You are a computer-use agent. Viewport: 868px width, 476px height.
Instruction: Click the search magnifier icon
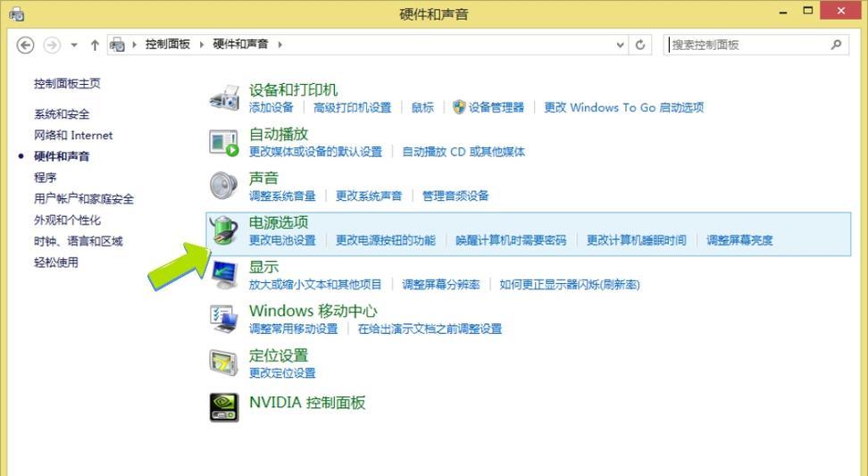click(x=837, y=45)
